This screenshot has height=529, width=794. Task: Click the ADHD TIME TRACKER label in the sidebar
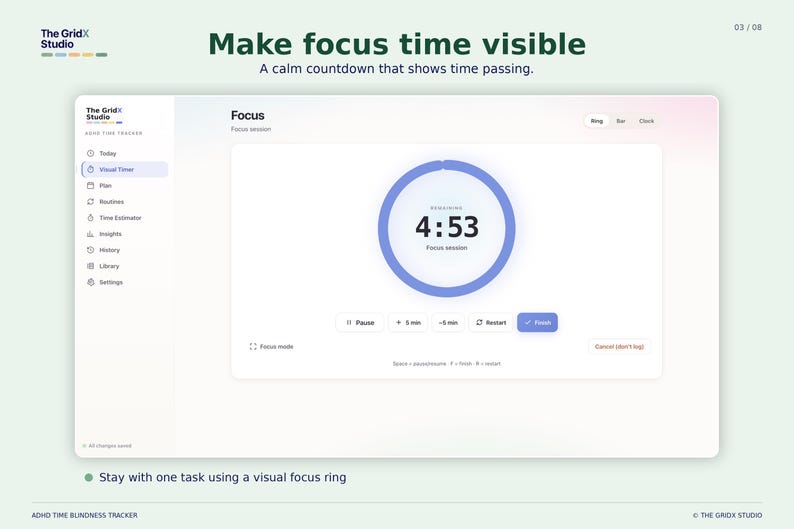(x=114, y=133)
